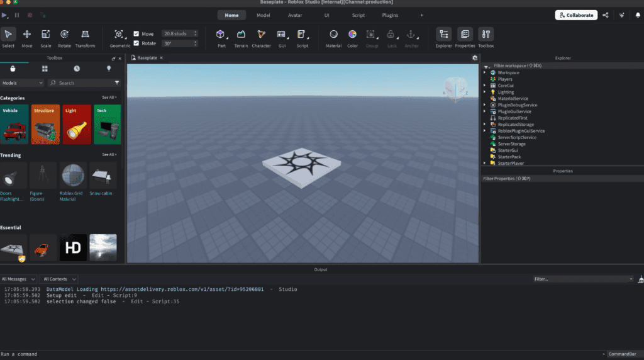Add a new ribbon tab with plus
Screen dimensions: 644x360
(x=421, y=15)
